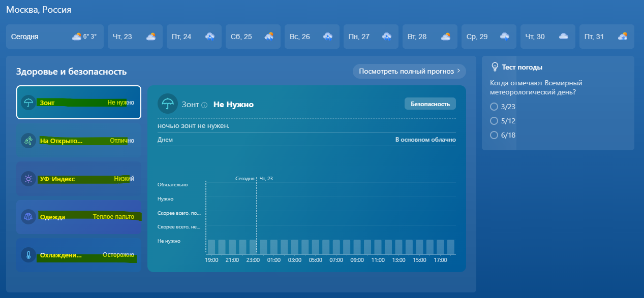The width and height of the screenshot is (644, 298).
Task: Open the Чт, 30 day card
Action: pyautogui.click(x=548, y=37)
